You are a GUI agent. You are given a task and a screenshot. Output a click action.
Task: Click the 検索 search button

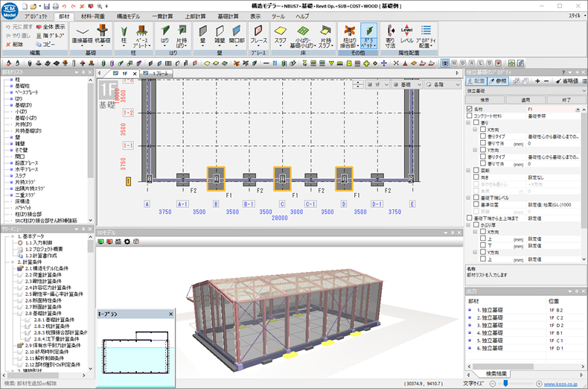pos(485,100)
